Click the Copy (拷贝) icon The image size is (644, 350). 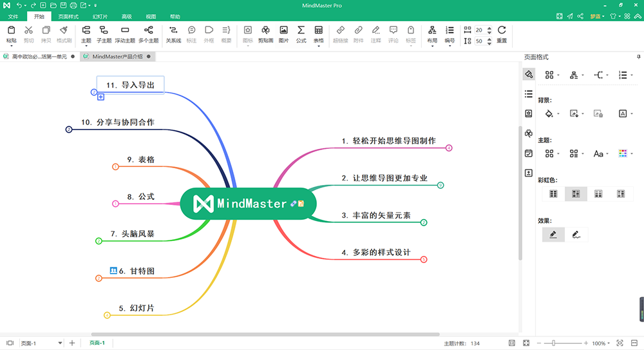click(46, 30)
